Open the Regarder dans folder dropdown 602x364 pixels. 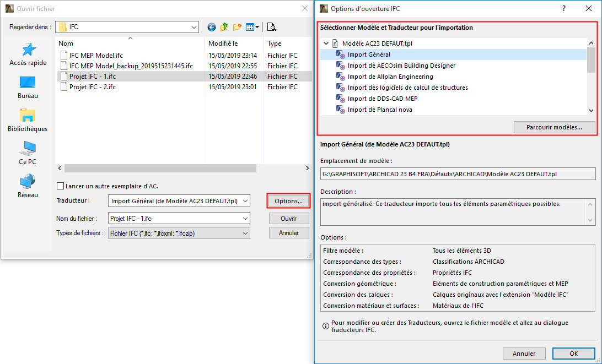[x=194, y=27]
